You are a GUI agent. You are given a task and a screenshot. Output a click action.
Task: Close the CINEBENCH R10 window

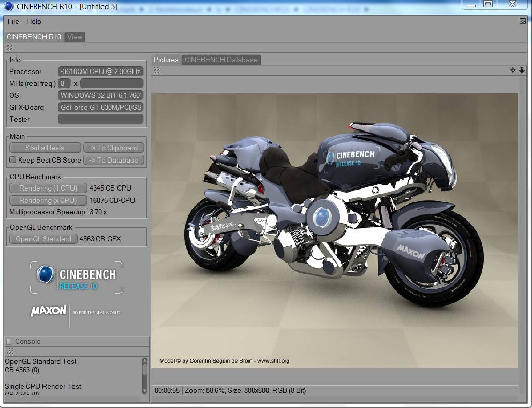pos(512,4)
